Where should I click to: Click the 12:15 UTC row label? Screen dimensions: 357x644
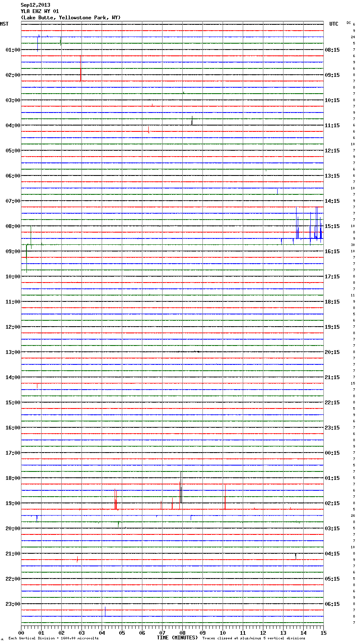(x=332, y=151)
